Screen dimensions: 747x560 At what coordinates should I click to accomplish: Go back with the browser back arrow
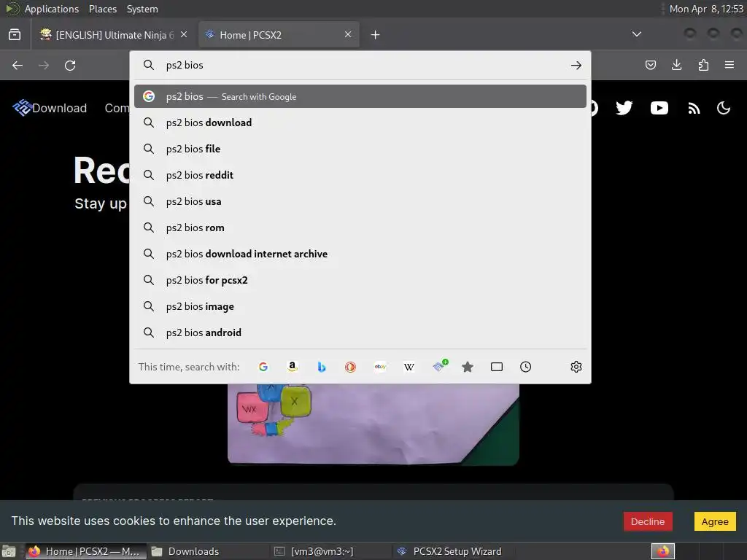tap(18, 65)
